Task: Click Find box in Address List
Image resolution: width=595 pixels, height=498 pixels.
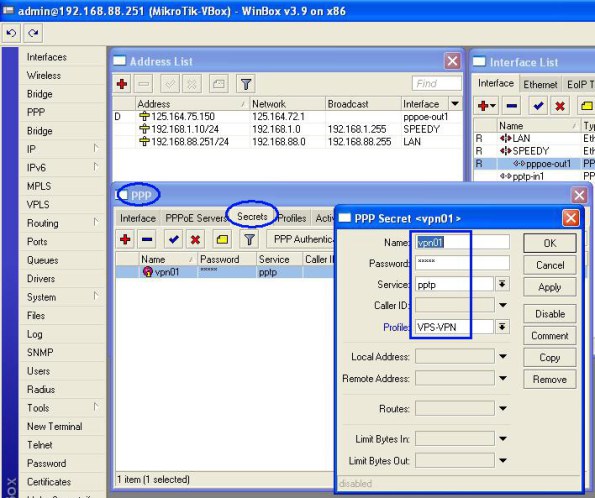Action: (x=436, y=84)
